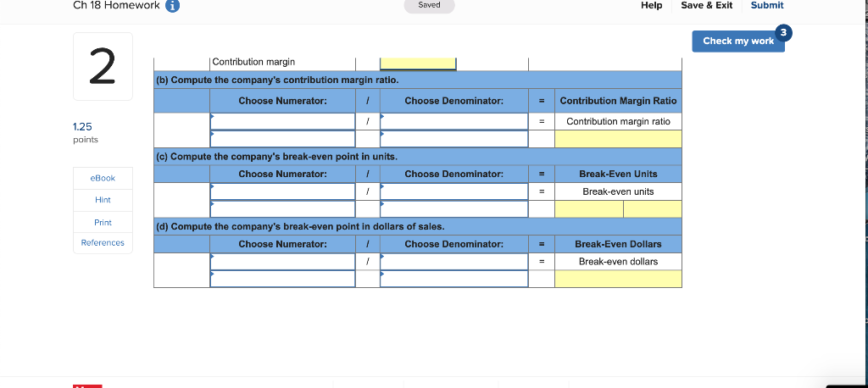
Task: Click the Saved status indicator
Action: coord(429,6)
